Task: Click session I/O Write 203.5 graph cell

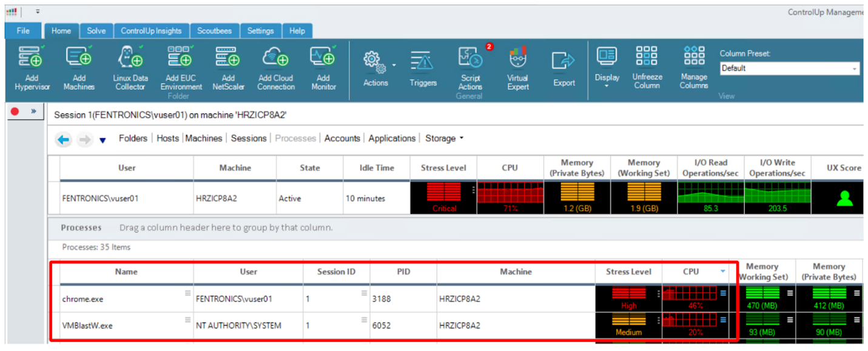Action: coord(777,198)
